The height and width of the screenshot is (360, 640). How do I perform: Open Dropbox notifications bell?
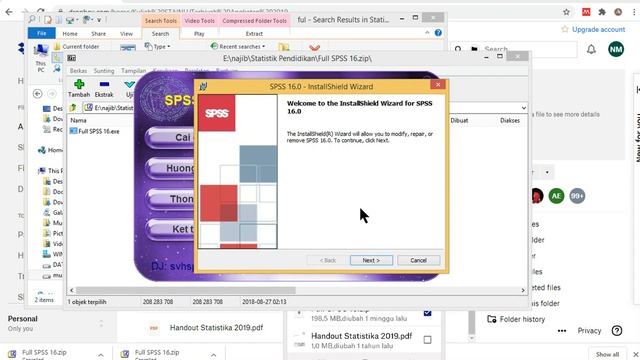click(591, 49)
